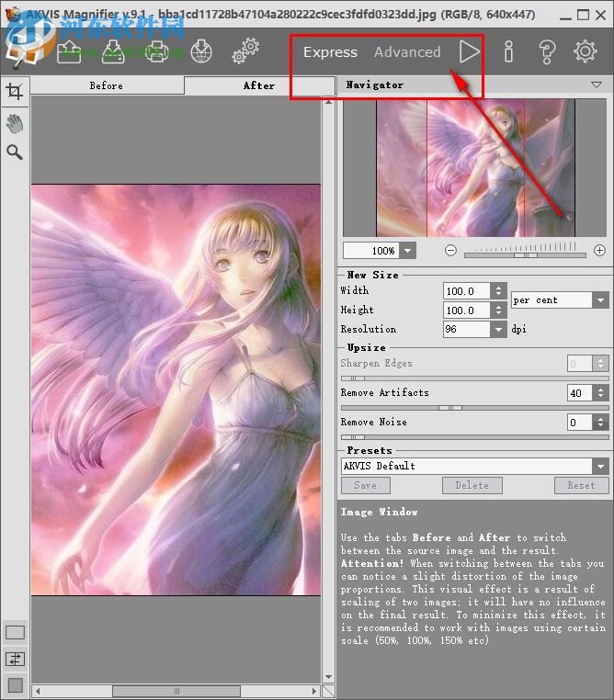This screenshot has height=700, width=614.
Task: Click the Resolution value field
Action: (467, 330)
